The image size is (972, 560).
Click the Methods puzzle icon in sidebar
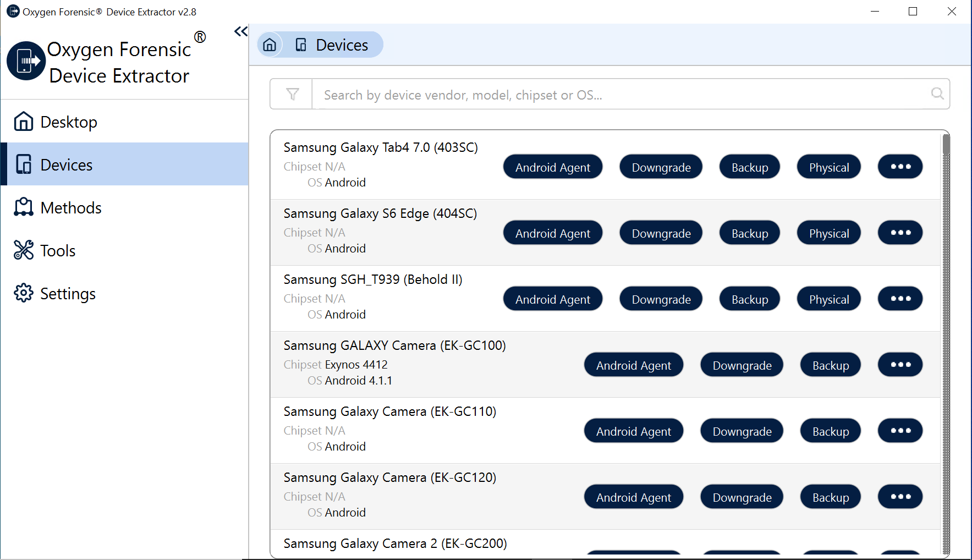(24, 207)
